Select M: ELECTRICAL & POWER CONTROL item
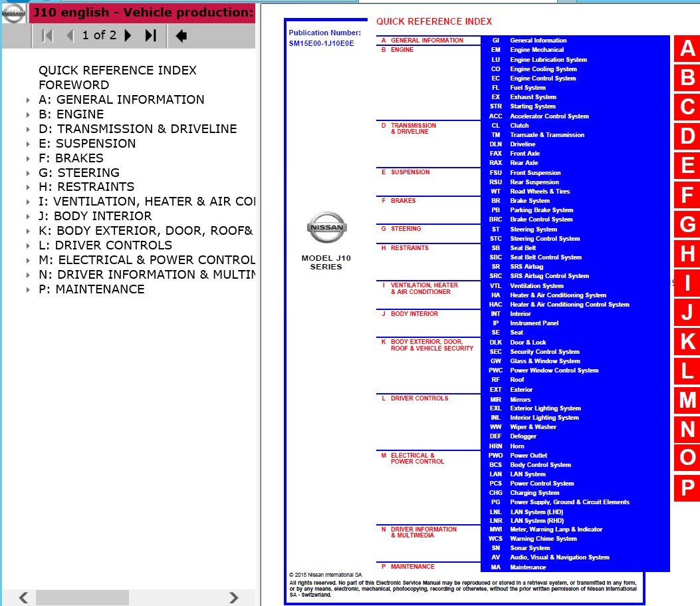Screen dimensions: 700x606 147,260
